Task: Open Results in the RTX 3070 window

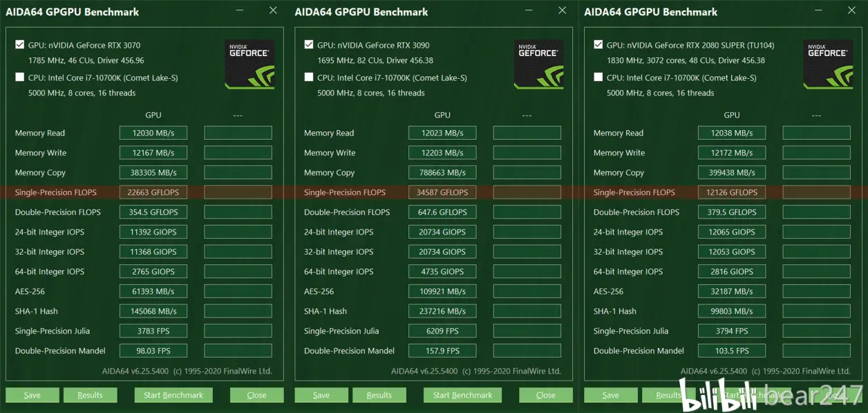Action: click(x=90, y=395)
